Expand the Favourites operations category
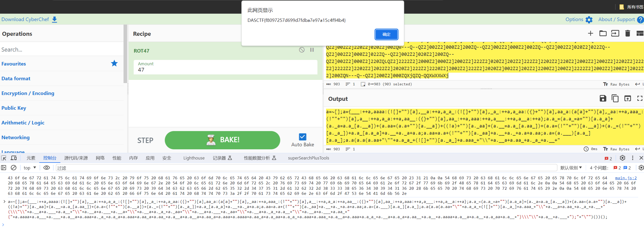 pyautogui.click(x=62, y=64)
